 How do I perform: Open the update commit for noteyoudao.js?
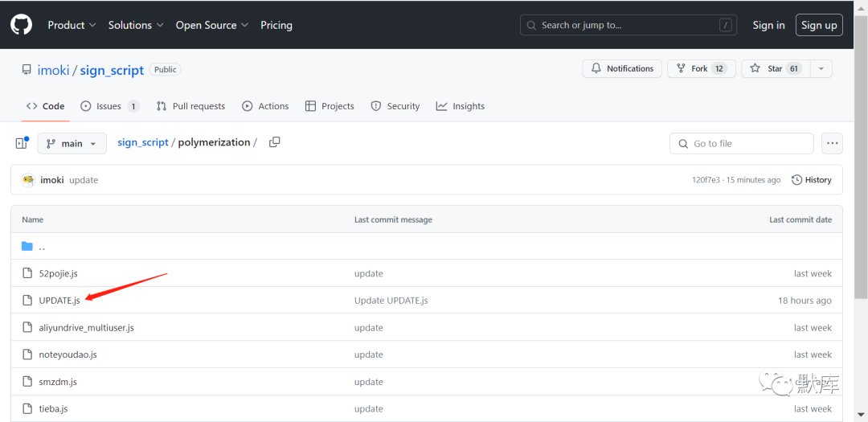[369, 354]
